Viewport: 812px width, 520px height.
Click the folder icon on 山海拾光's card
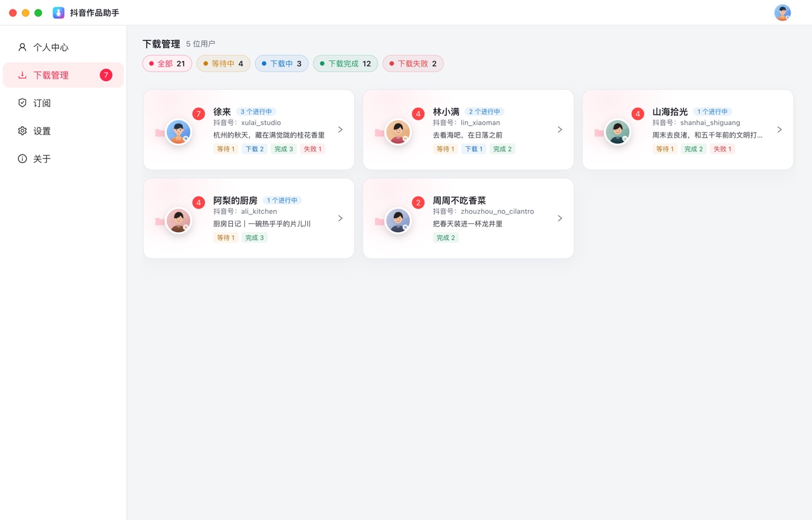(x=598, y=133)
